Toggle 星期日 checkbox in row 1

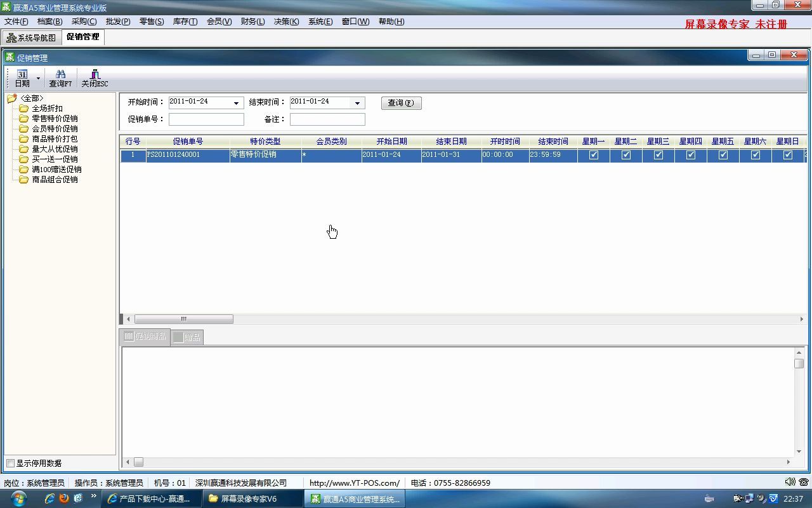[788, 155]
